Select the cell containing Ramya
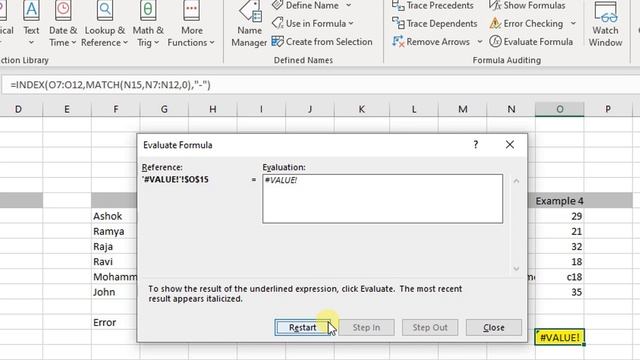The image size is (640, 360). pyautogui.click(x=115, y=231)
